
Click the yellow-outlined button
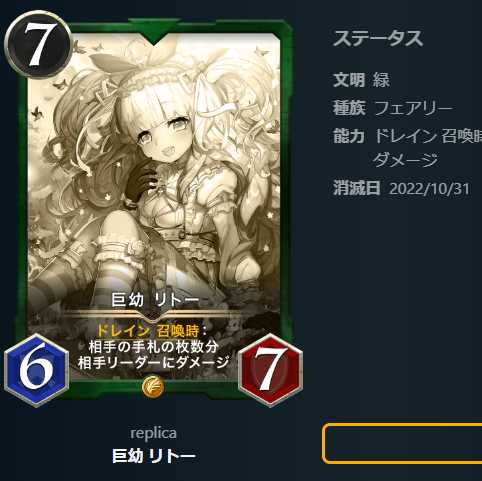tap(402, 443)
